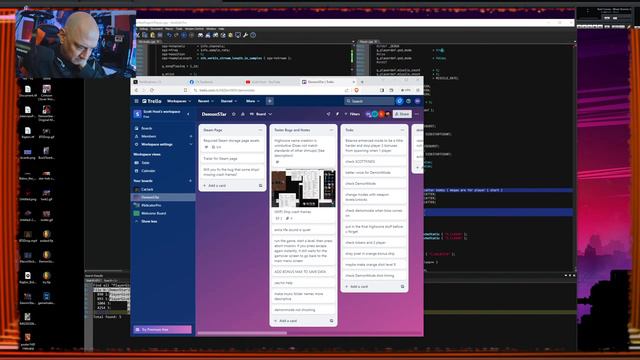Click the binoculars Find icon in code editor

[x=200, y=35]
